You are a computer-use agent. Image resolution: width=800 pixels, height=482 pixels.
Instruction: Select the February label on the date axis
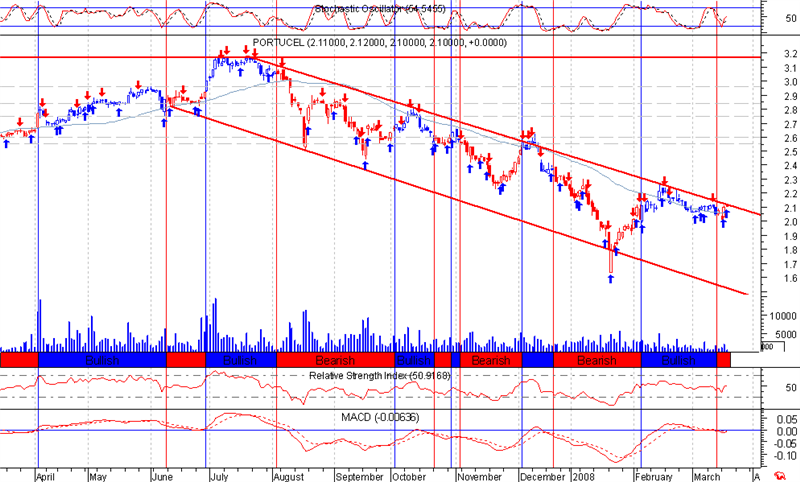(654, 477)
